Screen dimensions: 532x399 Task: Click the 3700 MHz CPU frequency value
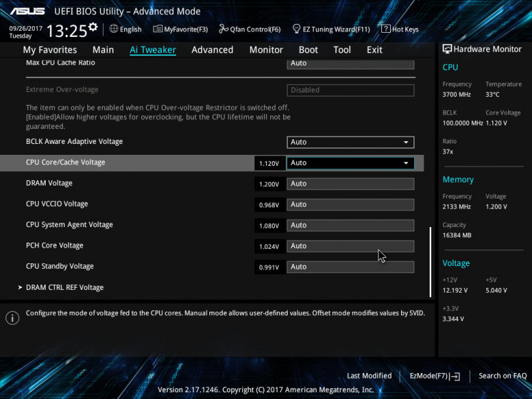click(457, 95)
